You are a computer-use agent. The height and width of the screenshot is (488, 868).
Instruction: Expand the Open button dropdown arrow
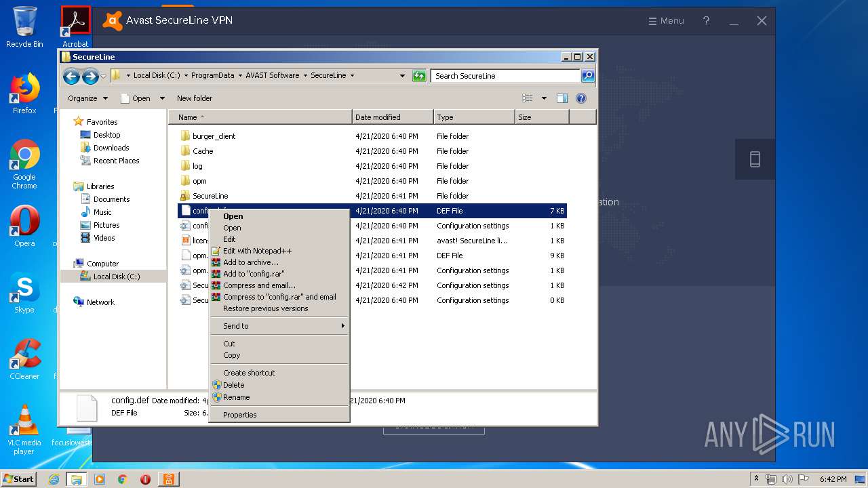pyautogui.click(x=162, y=98)
